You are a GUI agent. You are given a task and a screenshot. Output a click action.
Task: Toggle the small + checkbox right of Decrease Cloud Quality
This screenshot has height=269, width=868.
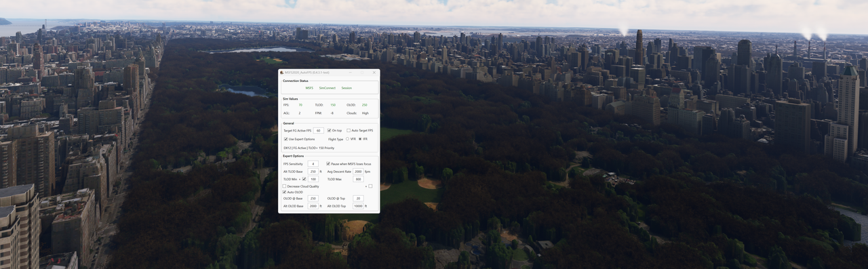tap(370, 186)
